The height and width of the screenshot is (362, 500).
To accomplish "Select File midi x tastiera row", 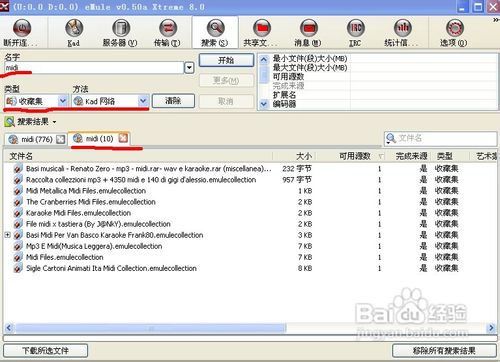I will [x=250, y=224].
